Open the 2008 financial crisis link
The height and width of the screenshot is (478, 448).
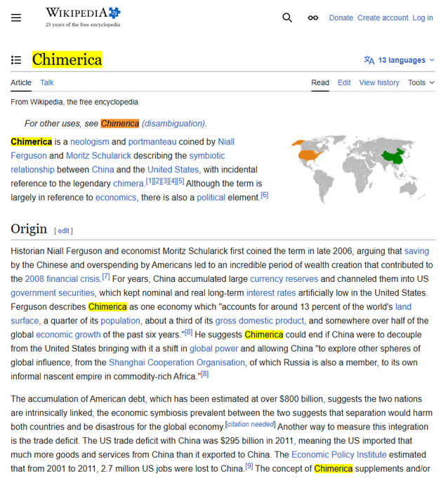(62, 279)
